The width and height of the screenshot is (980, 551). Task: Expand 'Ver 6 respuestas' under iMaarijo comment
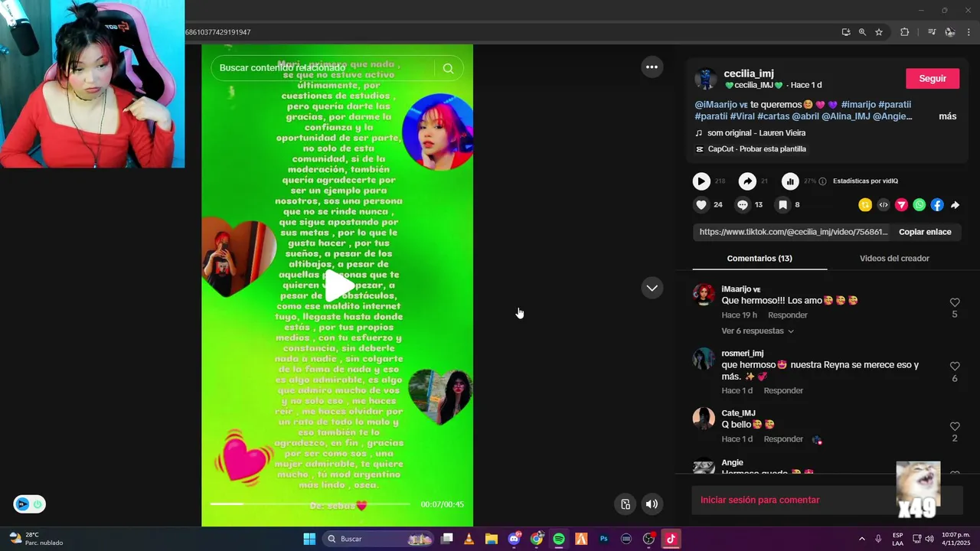point(757,331)
